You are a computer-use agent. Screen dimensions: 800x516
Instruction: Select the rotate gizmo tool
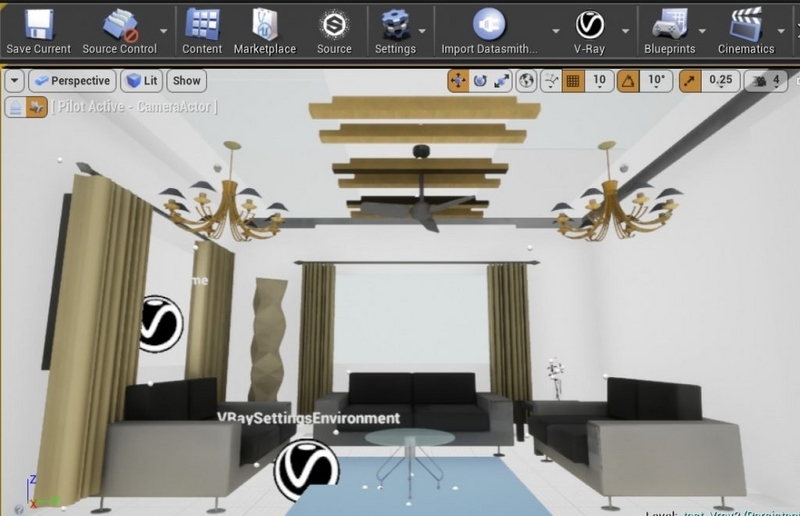click(x=480, y=81)
